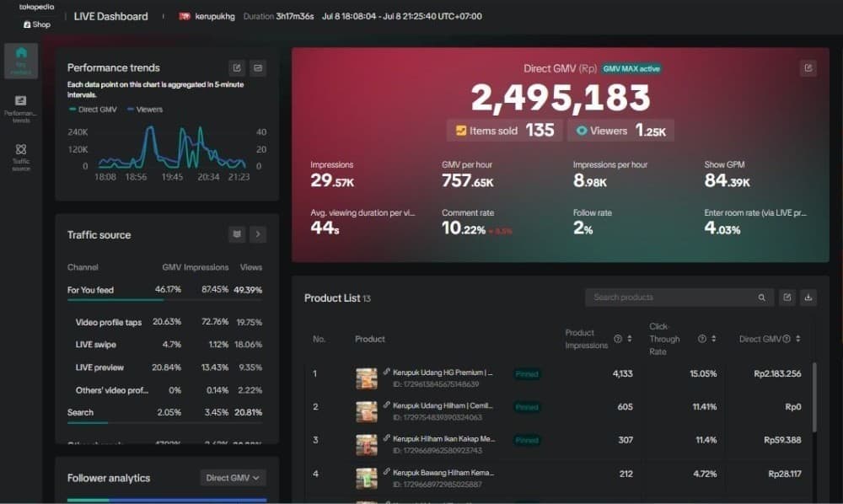Toggle Viewers legend in trends chart
This screenshot has width=843, height=504.
145,110
